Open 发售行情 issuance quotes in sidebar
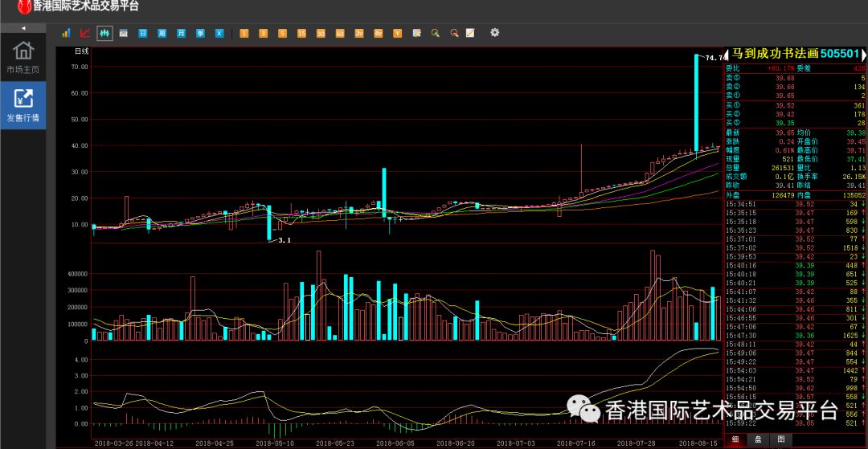This screenshot has width=868, height=449. (x=23, y=105)
